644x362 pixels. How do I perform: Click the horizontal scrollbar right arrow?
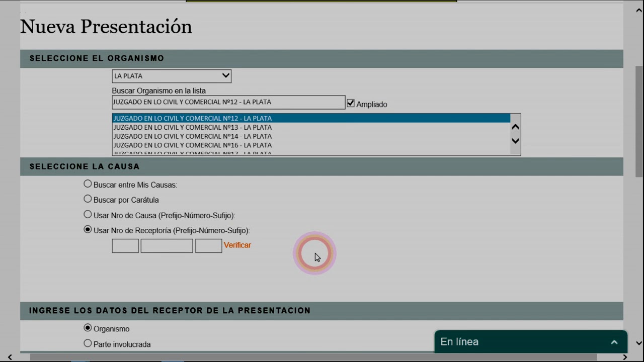pos(625,357)
